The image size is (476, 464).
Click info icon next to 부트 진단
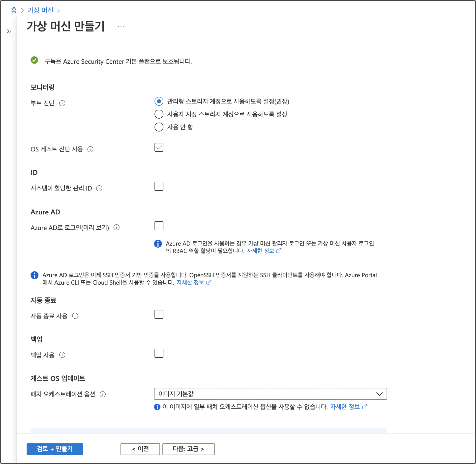(x=62, y=103)
